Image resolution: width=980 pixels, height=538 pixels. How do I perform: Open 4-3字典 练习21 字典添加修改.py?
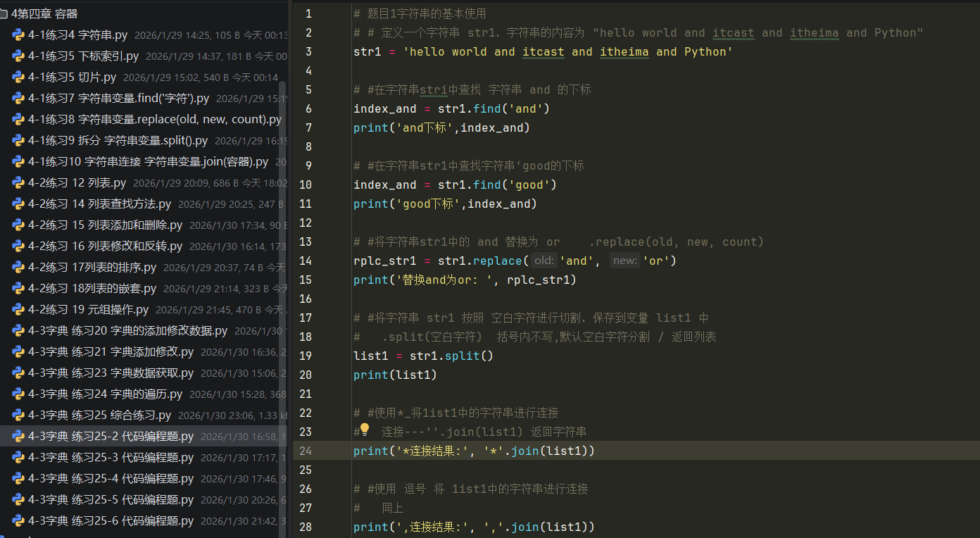(x=111, y=351)
